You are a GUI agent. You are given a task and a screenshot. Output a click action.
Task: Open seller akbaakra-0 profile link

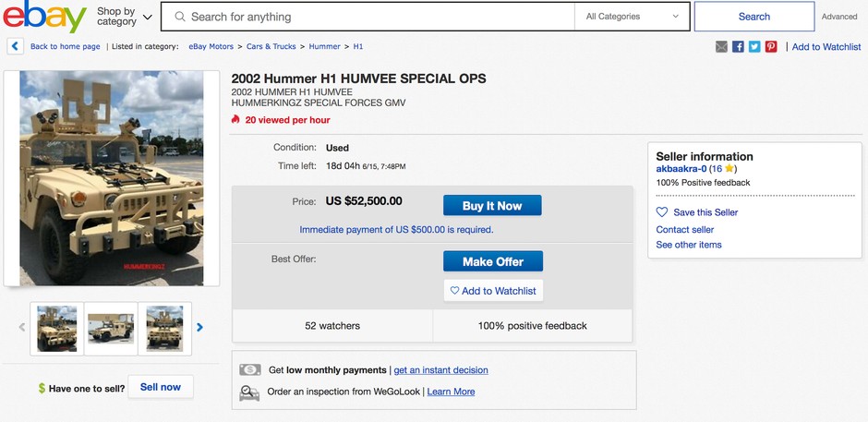(x=681, y=169)
